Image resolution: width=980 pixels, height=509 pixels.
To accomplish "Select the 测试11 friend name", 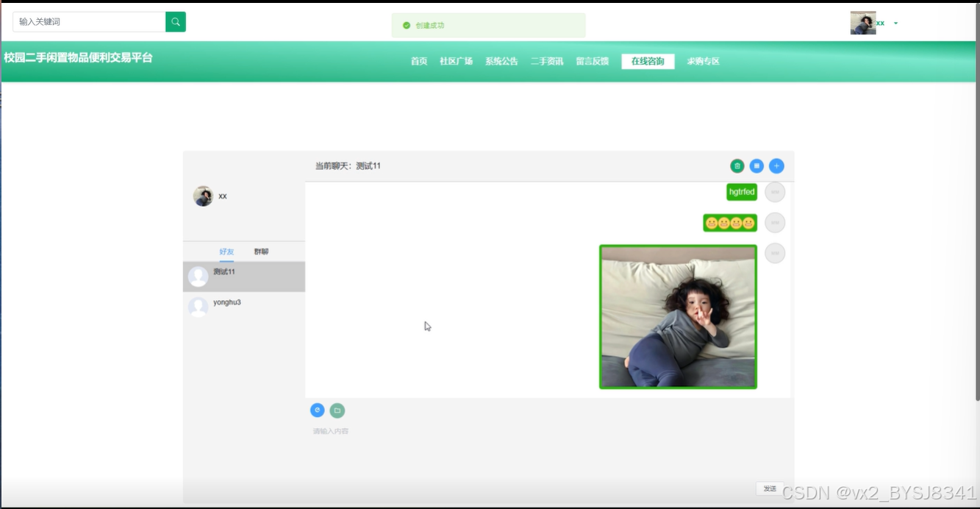I will 224,272.
